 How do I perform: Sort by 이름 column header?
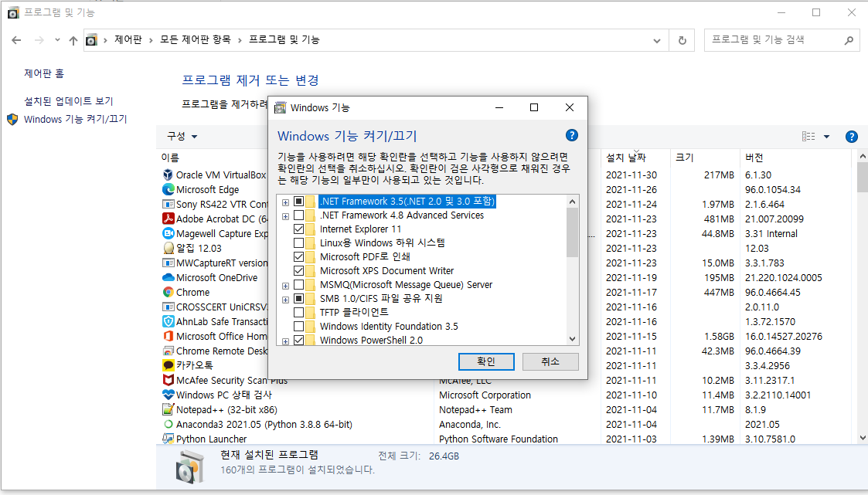point(170,158)
